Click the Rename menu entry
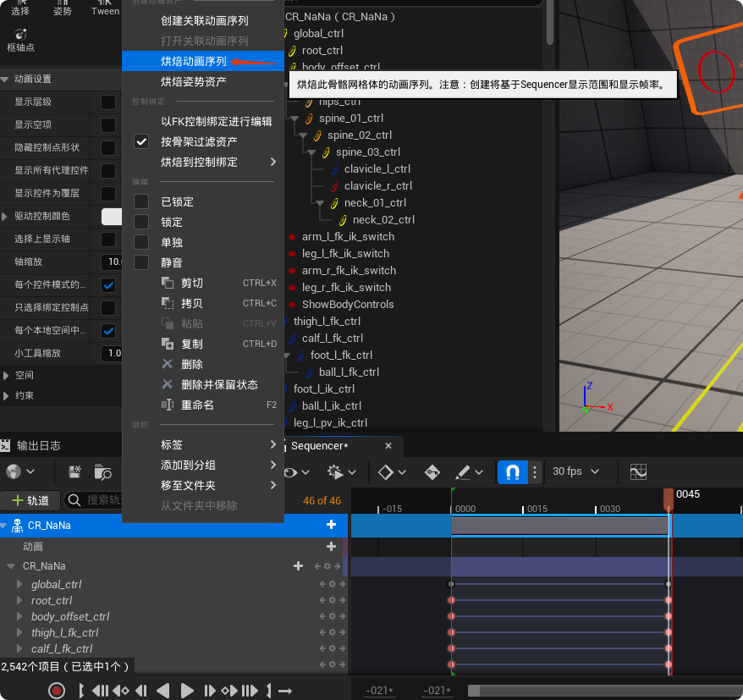This screenshot has width=743, height=700. pyautogui.click(x=203, y=405)
